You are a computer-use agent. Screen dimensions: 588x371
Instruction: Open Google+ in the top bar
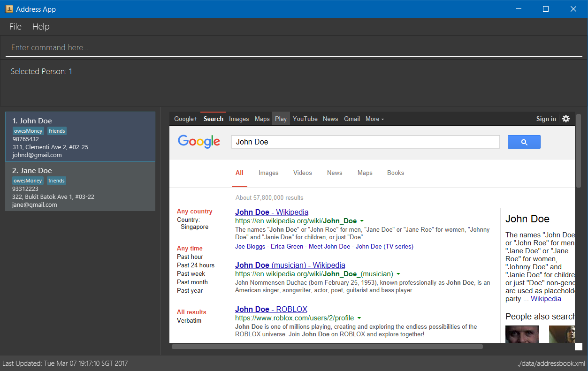point(186,119)
